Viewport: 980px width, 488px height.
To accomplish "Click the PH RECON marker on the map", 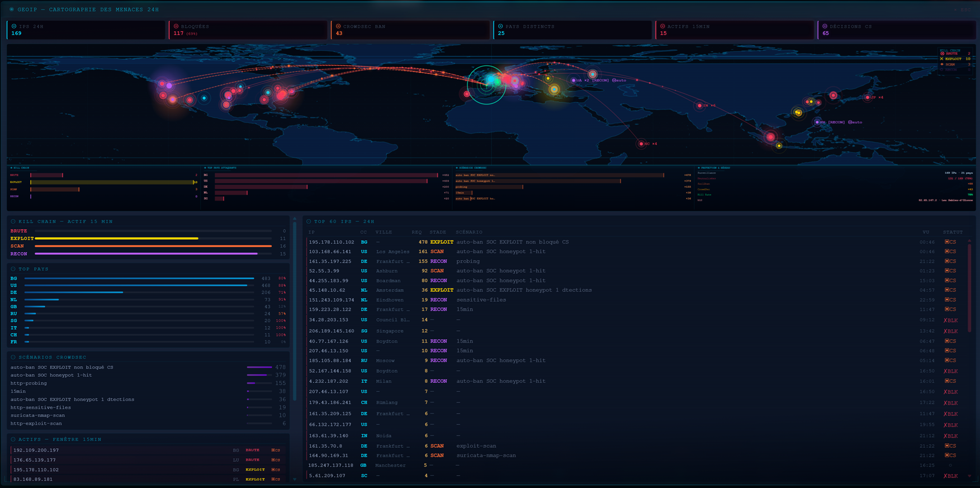I will coord(817,122).
